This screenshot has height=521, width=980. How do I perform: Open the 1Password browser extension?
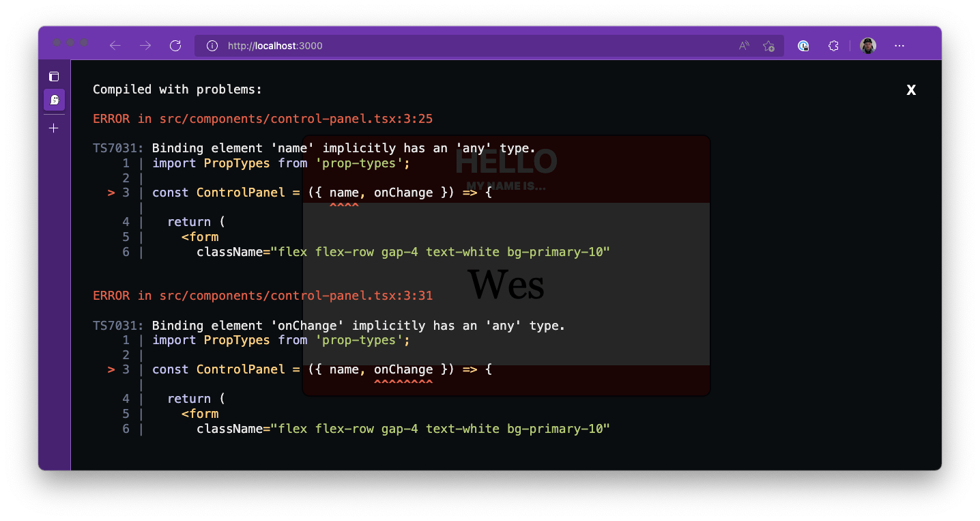point(803,46)
